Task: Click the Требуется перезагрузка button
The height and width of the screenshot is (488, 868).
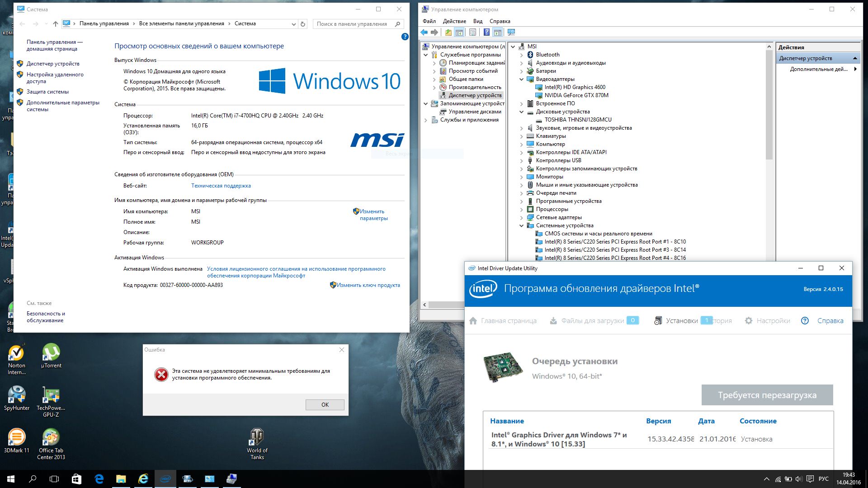Action: coord(767,395)
